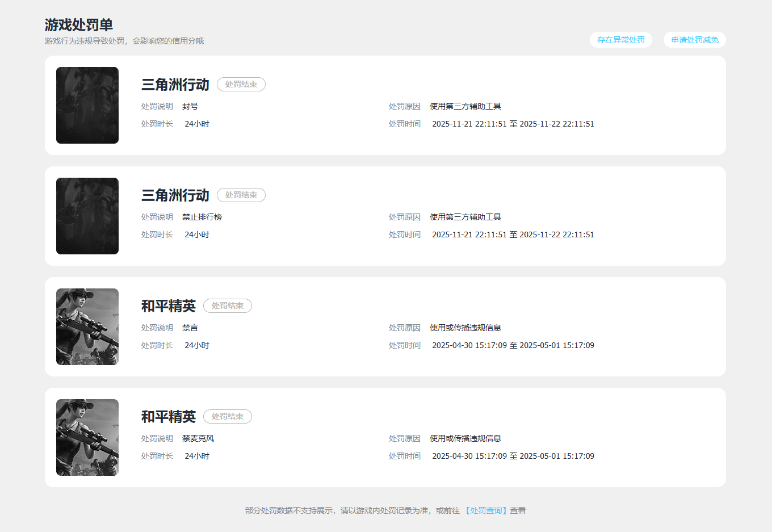Select the 24小时 duration on the 禁止排行榜 card
This screenshot has width=772, height=532.
click(x=197, y=234)
